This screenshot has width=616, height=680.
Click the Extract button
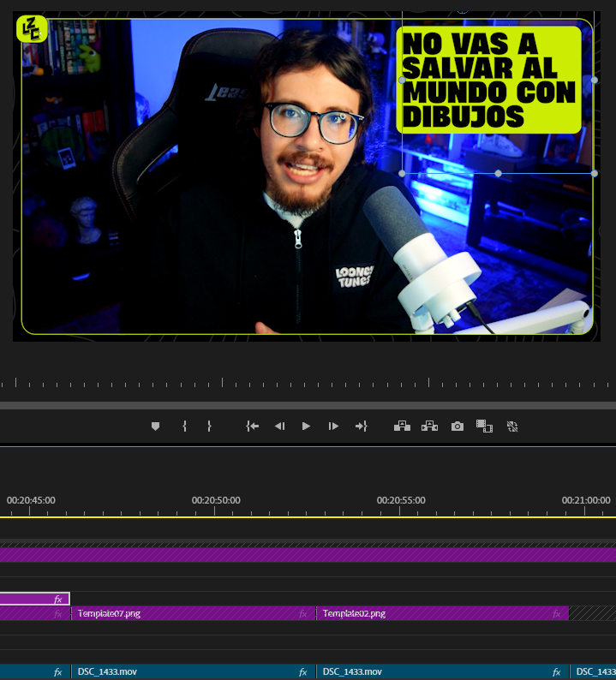429,426
